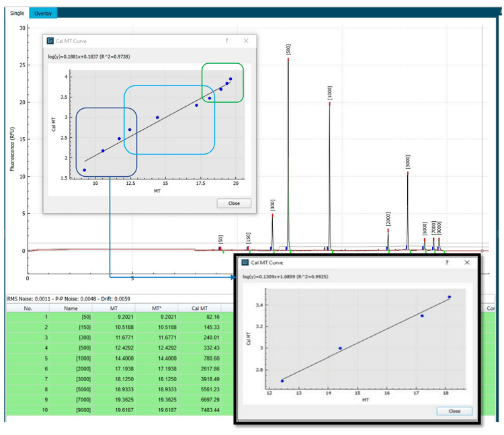
Task: Click the Name column header
Action: pos(71,308)
